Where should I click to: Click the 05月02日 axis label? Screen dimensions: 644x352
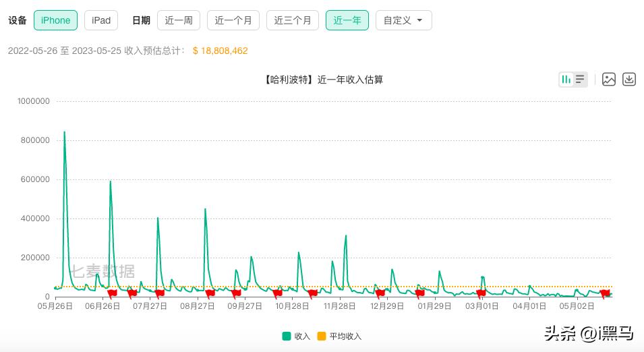pyautogui.click(x=577, y=306)
